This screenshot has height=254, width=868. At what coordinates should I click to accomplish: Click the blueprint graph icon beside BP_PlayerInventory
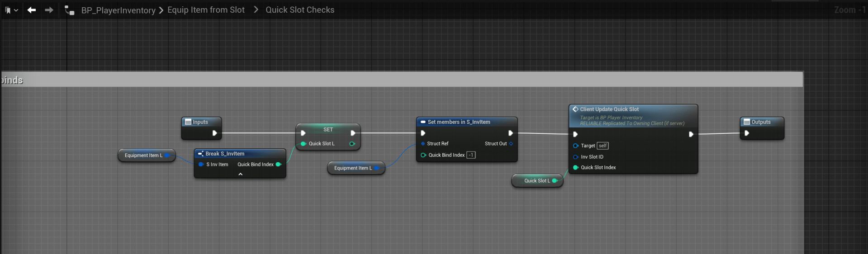69,10
